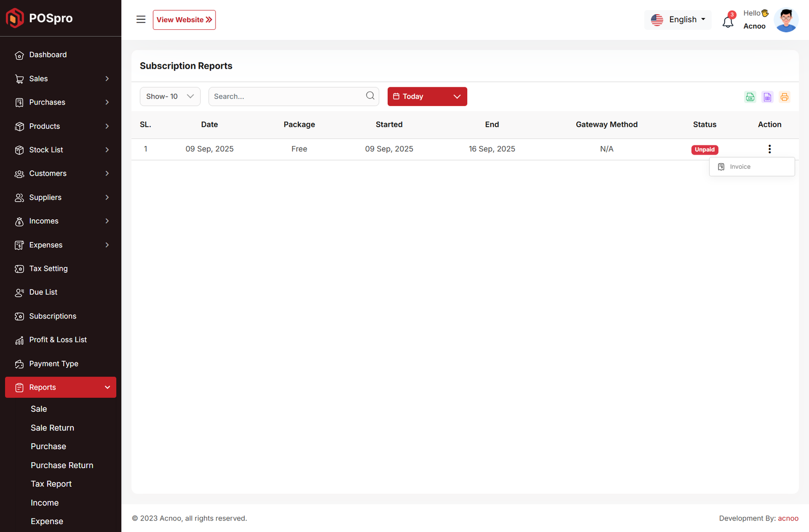Click the user profile avatar
The width and height of the screenshot is (809, 532).
[x=786, y=20]
